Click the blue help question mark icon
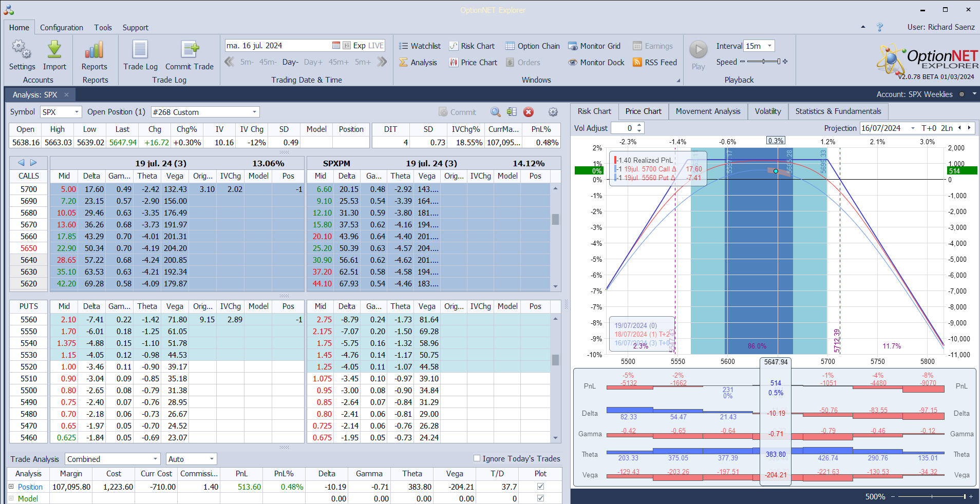The image size is (980, 504). 880,27
